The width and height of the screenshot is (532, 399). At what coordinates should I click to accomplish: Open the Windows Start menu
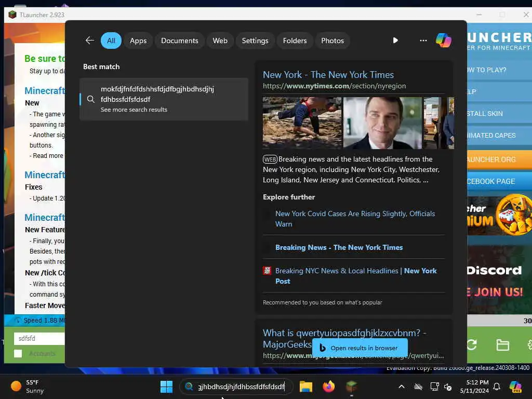tap(166, 387)
